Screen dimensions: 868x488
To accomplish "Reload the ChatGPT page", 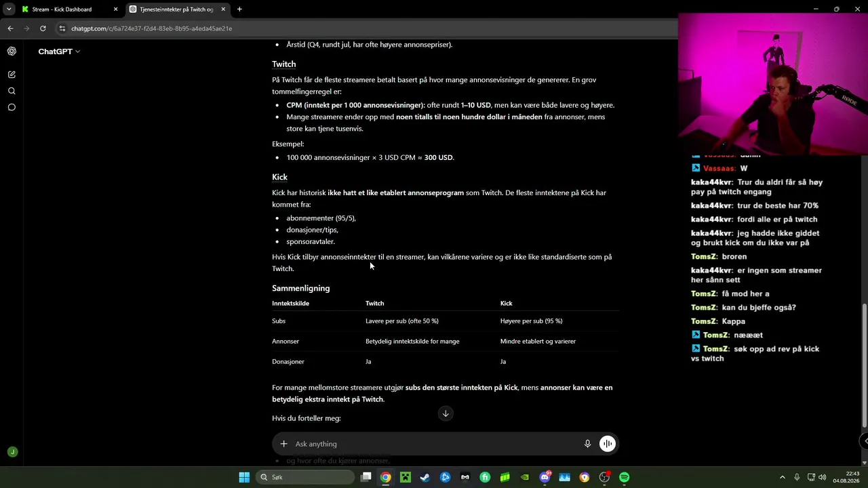I will [x=43, y=28].
